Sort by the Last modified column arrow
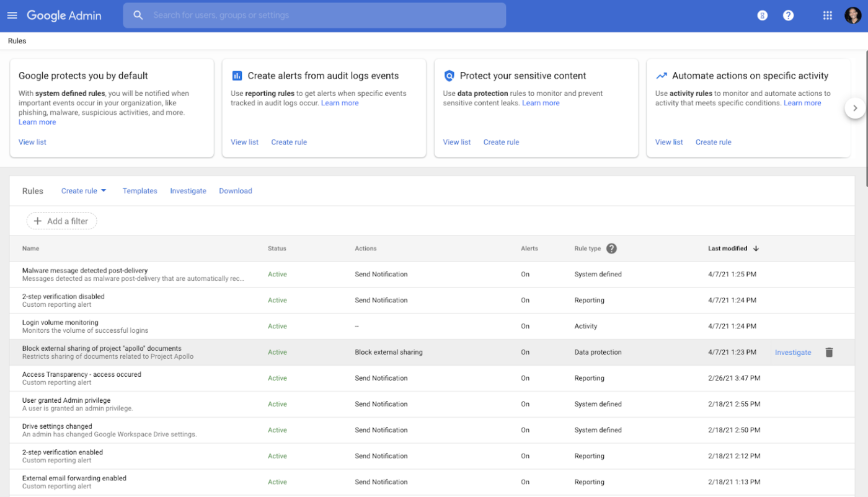Image resolution: width=868 pixels, height=497 pixels. (x=756, y=248)
